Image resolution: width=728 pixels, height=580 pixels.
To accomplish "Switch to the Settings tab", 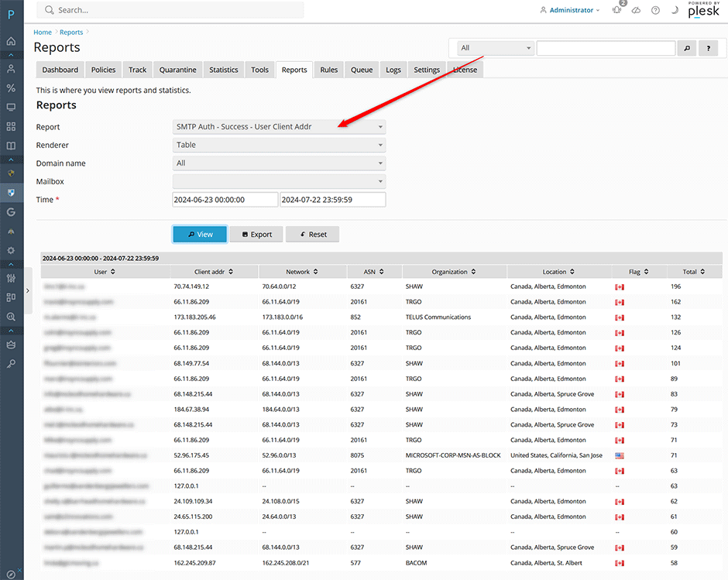I will pos(427,70).
